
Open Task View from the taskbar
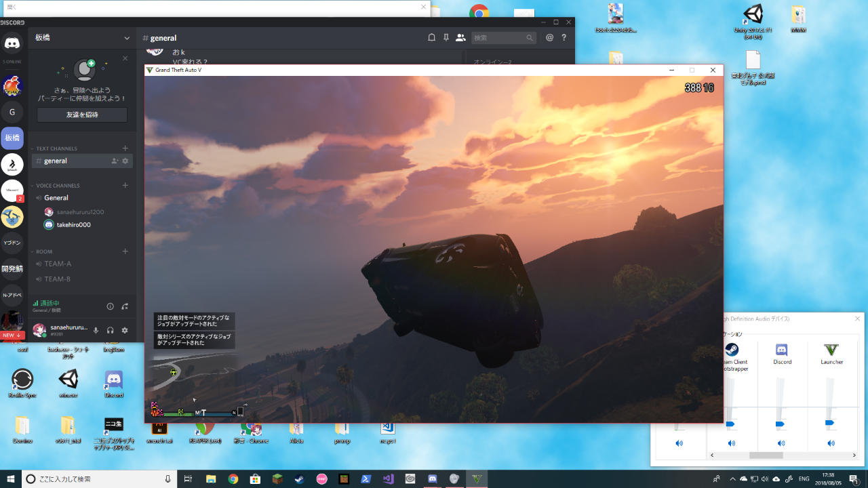point(189,479)
